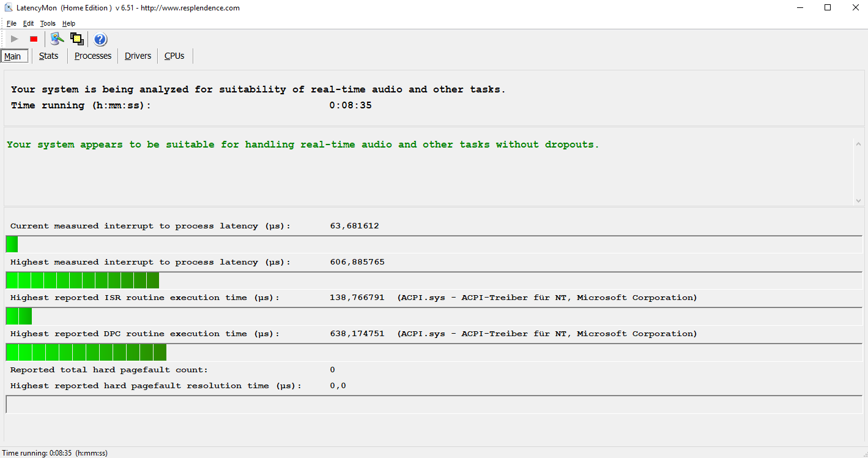Switch to the CPUs tab
Image resolution: width=868 pixels, height=458 pixels.
coord(174,56)
